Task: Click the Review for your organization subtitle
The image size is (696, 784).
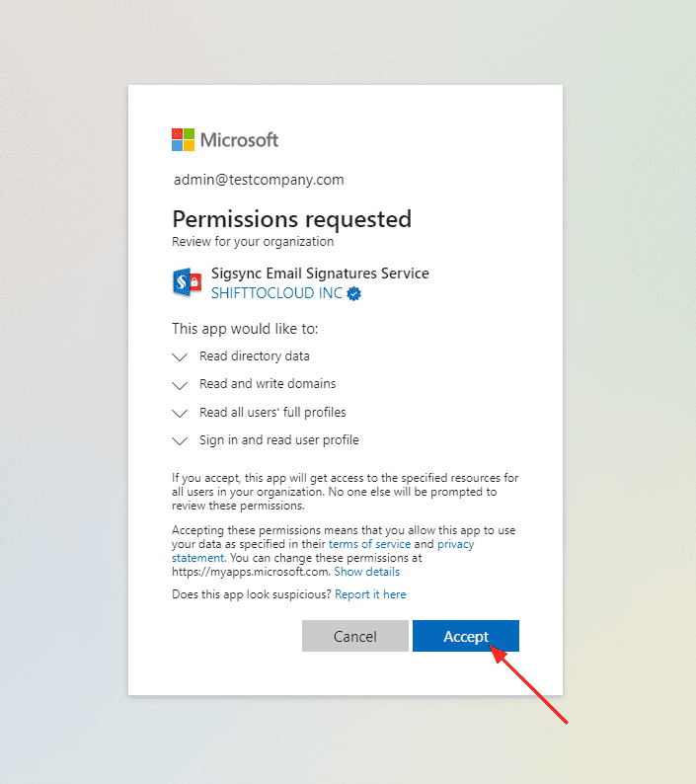Action: pyautogui.click(x=253, y=241)
